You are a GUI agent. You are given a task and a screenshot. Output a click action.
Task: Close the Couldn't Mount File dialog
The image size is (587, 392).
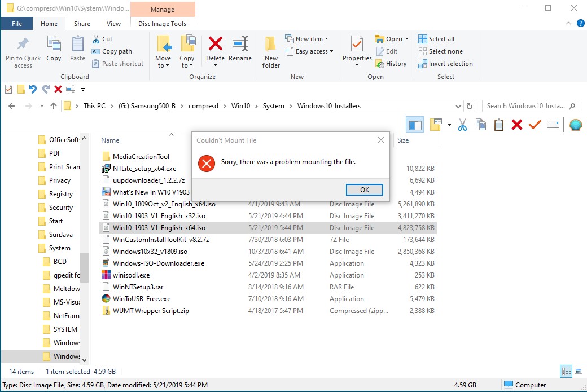(381, 140)
